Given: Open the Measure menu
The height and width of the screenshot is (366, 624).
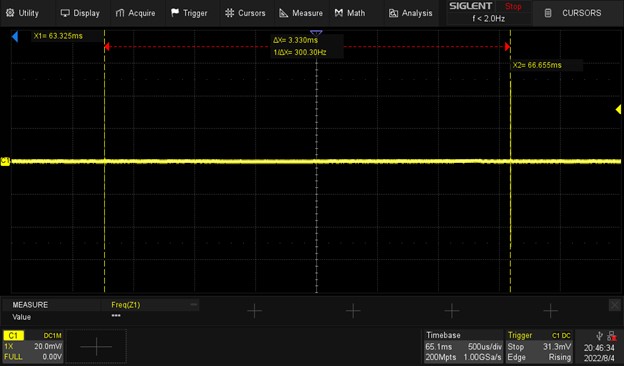Looking at the screenshot, I should coord(301,13).
